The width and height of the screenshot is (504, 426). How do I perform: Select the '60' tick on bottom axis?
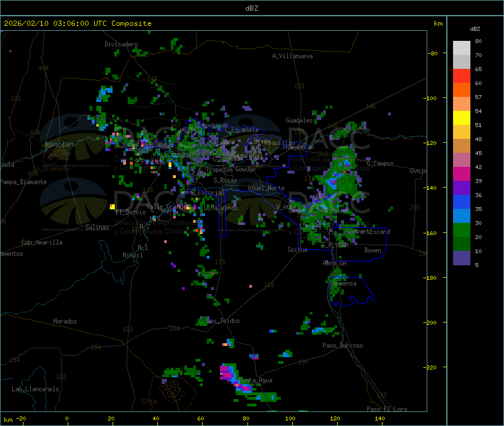click(200, 419)
